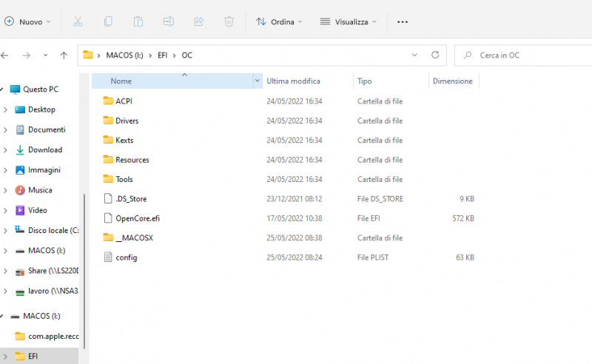Open Nuovo new item menu
592x364 pixels.
click(27, 22)
